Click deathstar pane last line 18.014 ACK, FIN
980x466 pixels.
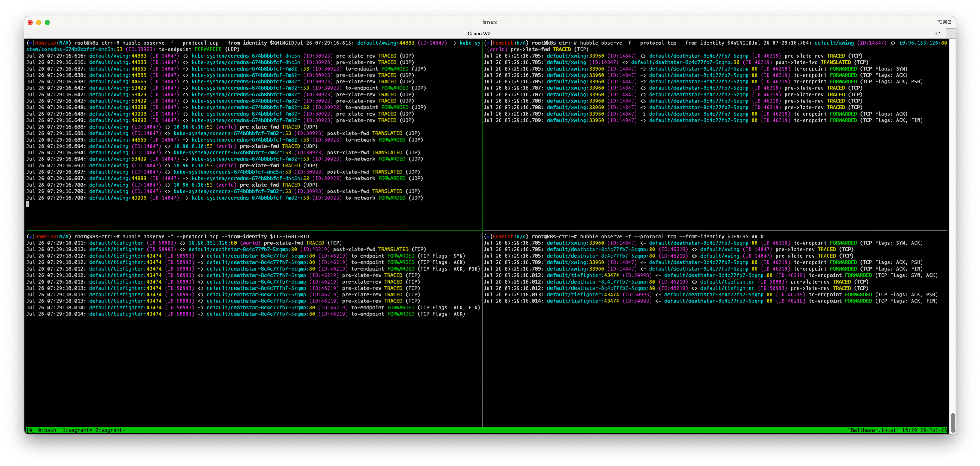pos(711,301)
